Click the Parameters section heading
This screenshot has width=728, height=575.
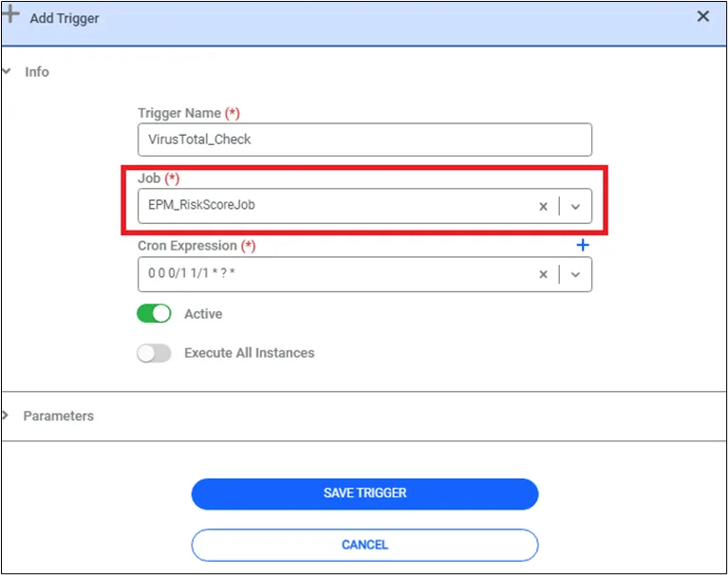click(59, 416)
